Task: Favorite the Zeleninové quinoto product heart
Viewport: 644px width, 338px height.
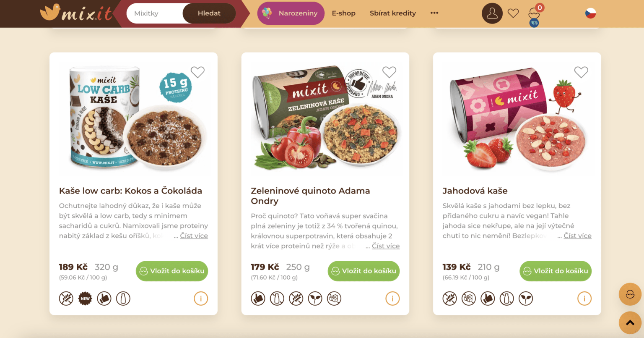Action: point(389,72)
